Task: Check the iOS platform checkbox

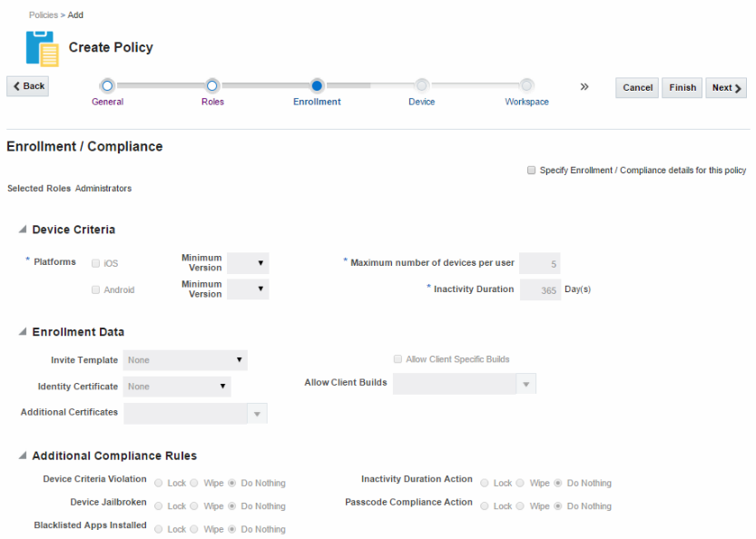Action: coord(95,263)
